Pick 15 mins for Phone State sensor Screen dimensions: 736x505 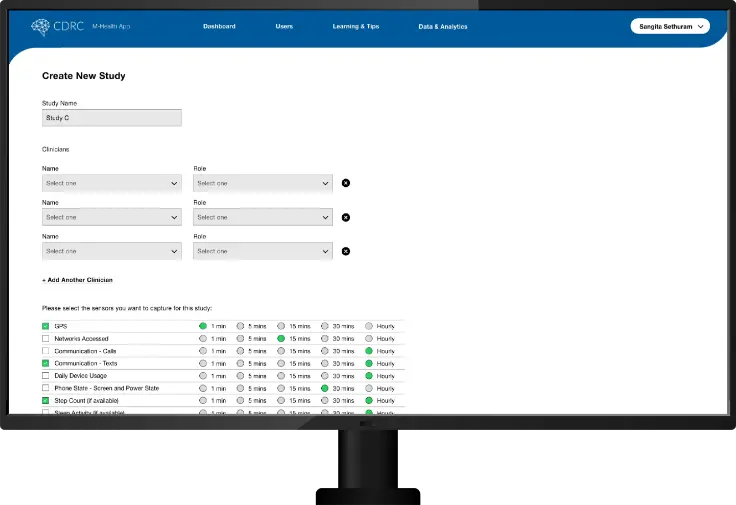(x=281, y=388)
